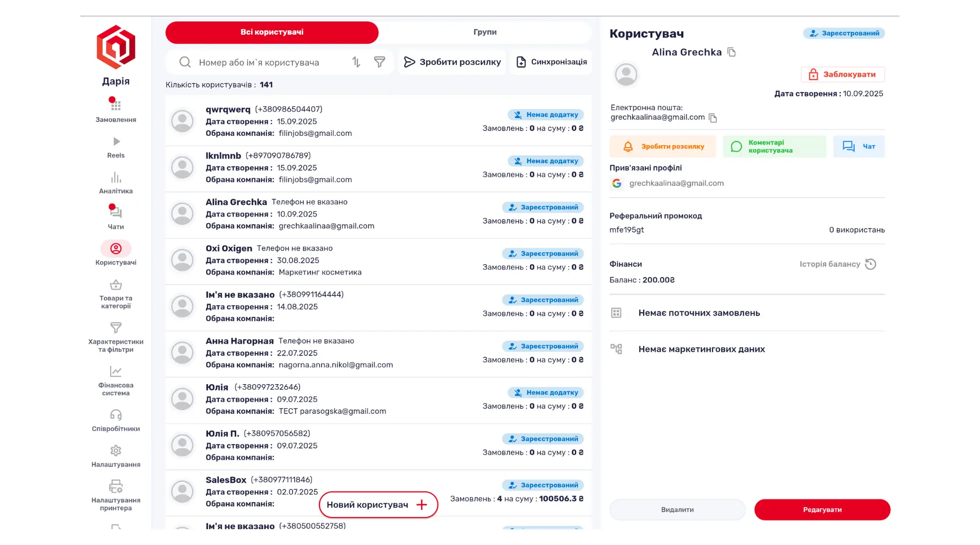
Task: Click the qwrqwerq user avatar
Action: coord(182,121)
